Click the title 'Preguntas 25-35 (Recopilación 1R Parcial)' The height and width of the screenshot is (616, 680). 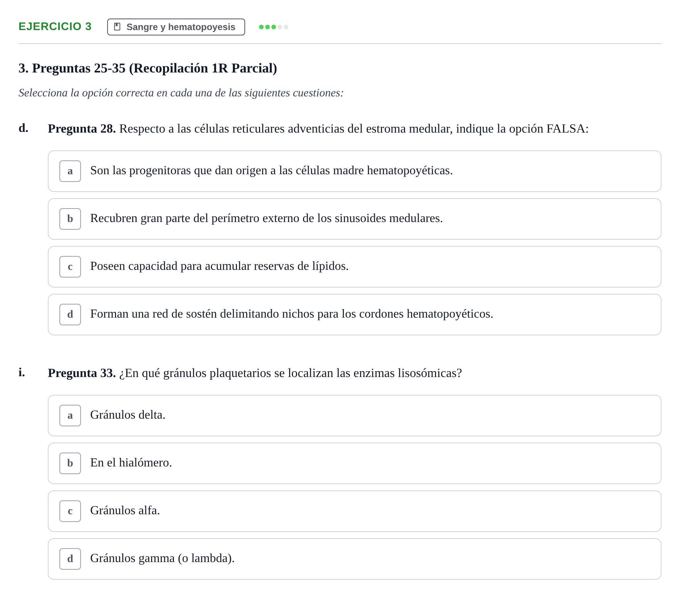click(155, 68)
